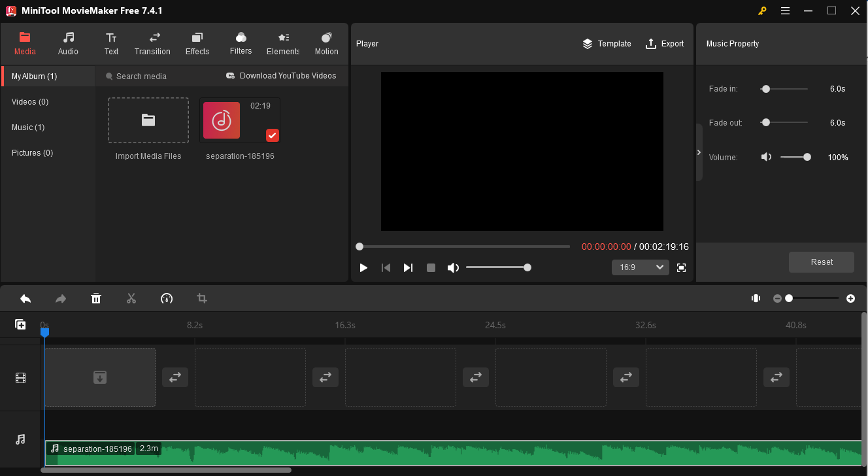This screenshot has height=476, width=868.
Task: Select the separation-185196 audio thumbnail
Action: point(240,120)
